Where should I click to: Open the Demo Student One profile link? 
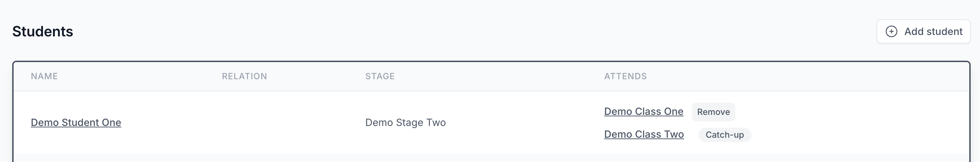tap(76, 122)
